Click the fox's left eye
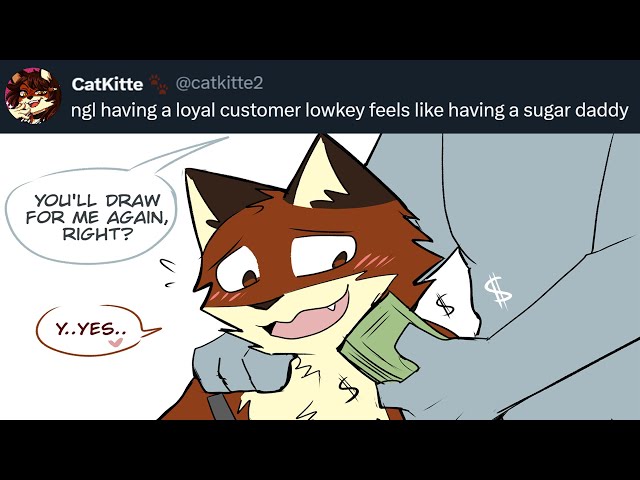Image resolution: width=640 pixels, height=480 pixels. pyautogui.click(x=238, y=270)
